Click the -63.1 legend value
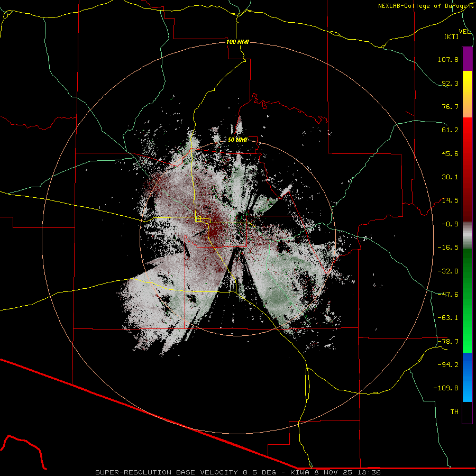 [448, 318]
